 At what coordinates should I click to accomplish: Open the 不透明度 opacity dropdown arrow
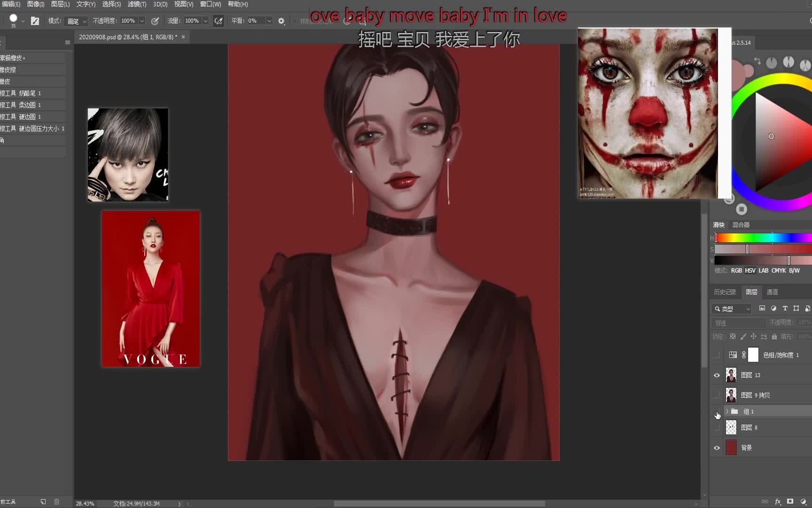(x=142, y=21)
